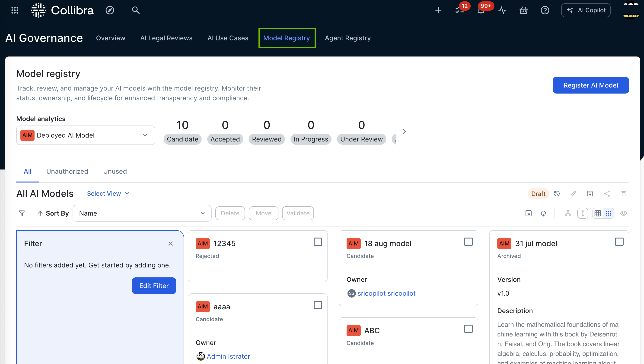Image resolution: width=644 pixels, height=364 pixels.
Task: Close the Filter panel
Action: click(x=170, y=244)
